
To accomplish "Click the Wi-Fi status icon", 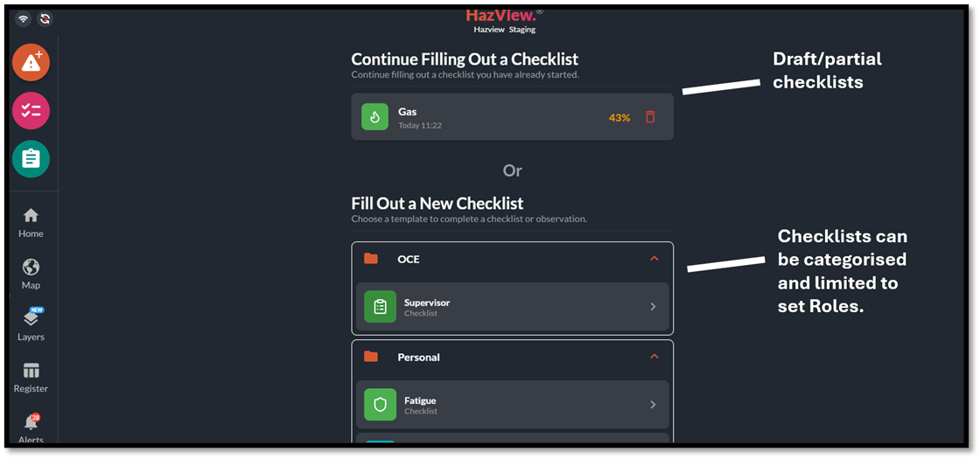I will coord(23,18).
